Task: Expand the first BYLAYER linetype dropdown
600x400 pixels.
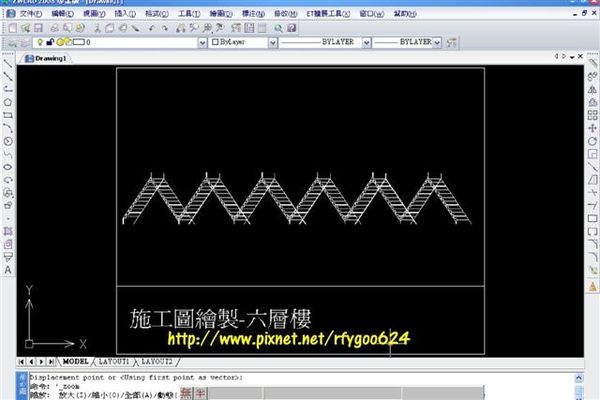Action: point(366,42)
